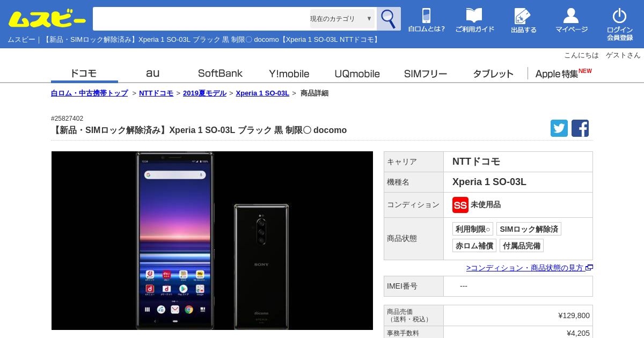
Task: Click inside the search text field
Action: point(201,19)
